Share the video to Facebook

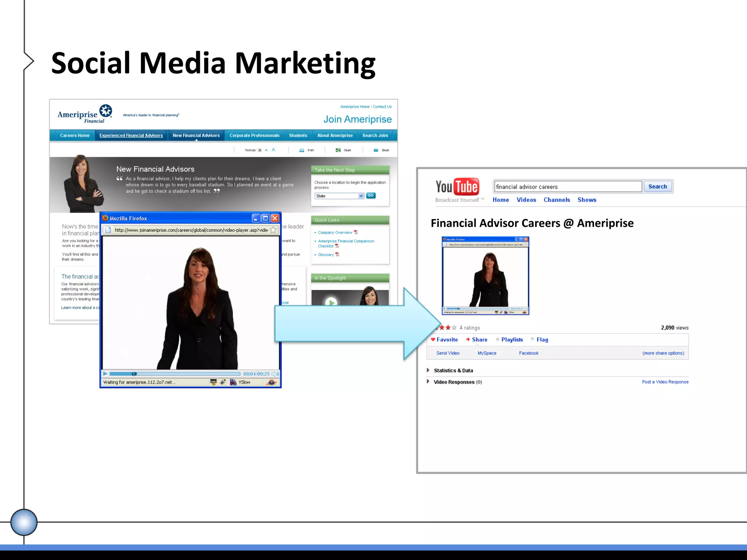pos(529,353)
